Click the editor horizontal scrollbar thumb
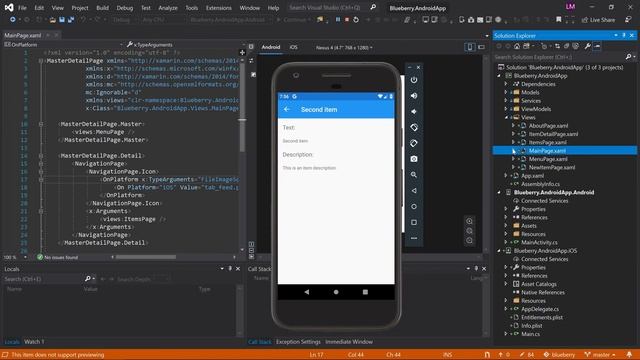This screenshot has height=360, width=640. 146,257
